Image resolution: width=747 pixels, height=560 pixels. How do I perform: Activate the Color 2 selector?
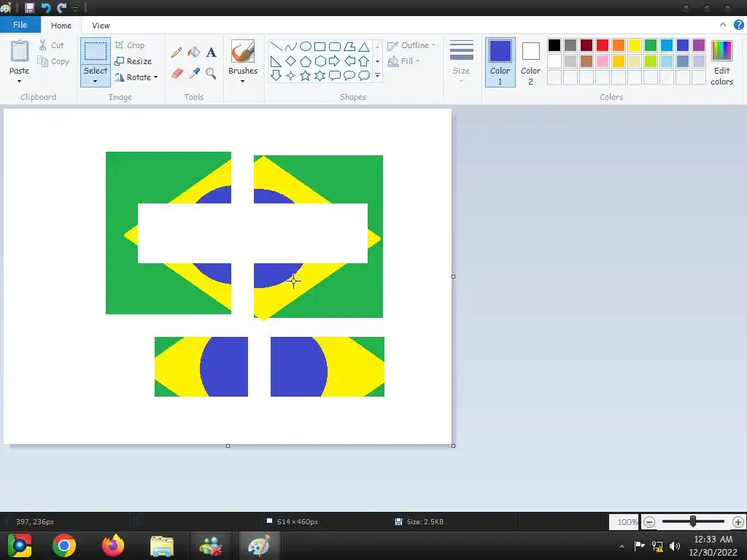(530, 63)
